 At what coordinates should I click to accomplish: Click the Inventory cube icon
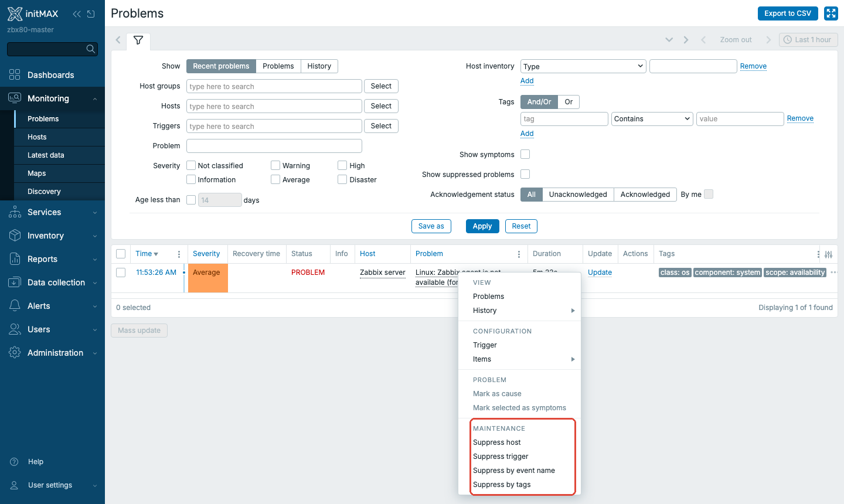(15, 236)
